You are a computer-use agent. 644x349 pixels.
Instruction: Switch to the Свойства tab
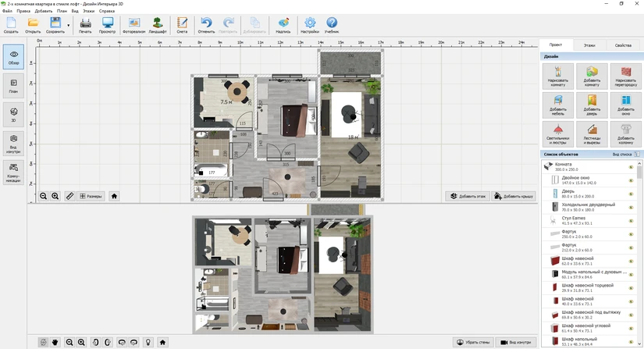623,46
